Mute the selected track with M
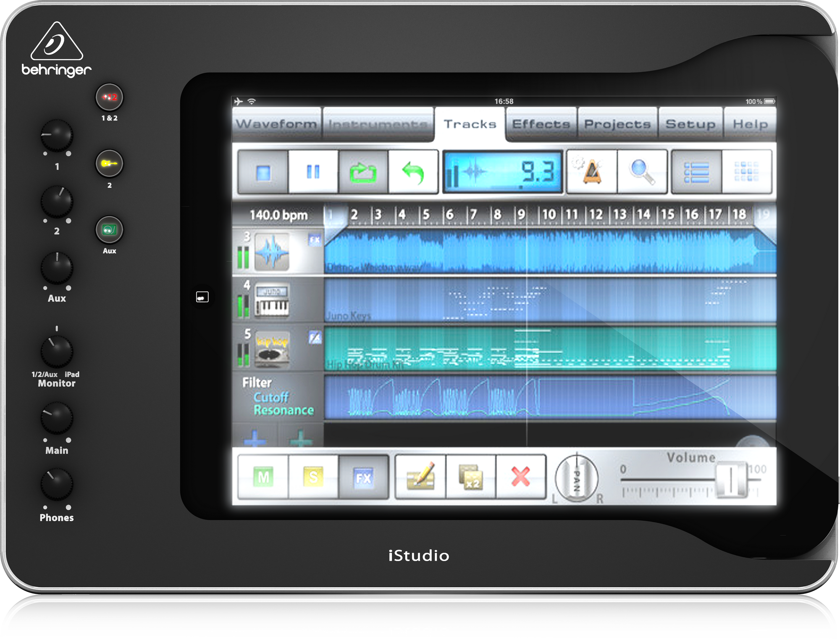Viewport: 840px width, 640px height. pyautogui.click(x=263, y=477)
